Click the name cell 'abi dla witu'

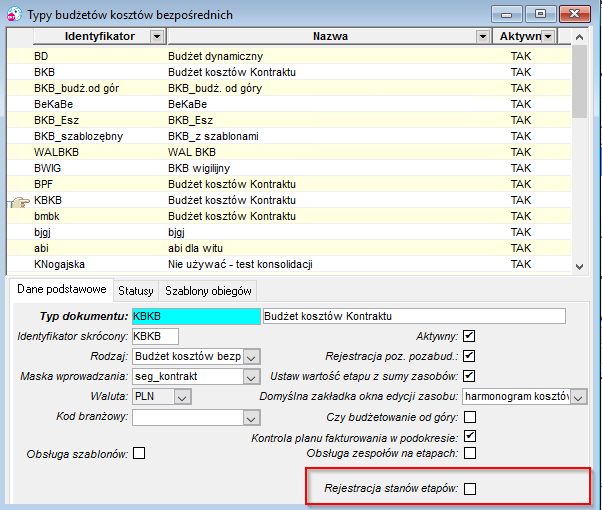[x=195, y=248]
